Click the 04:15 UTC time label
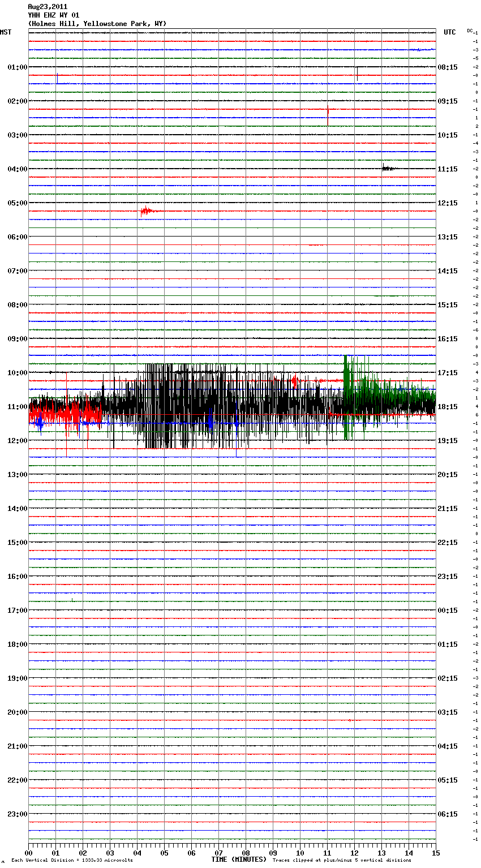This screenshot has height=868, width=481. pyautogui.click(x=448, y=746)
